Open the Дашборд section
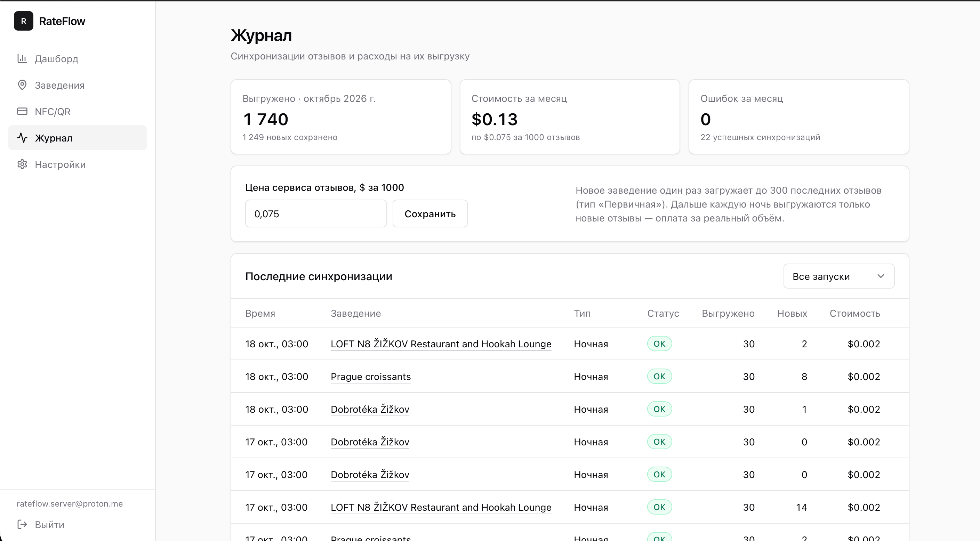This screenshot has height=541, width=980. pyautogui.click(x=78, y=59)
